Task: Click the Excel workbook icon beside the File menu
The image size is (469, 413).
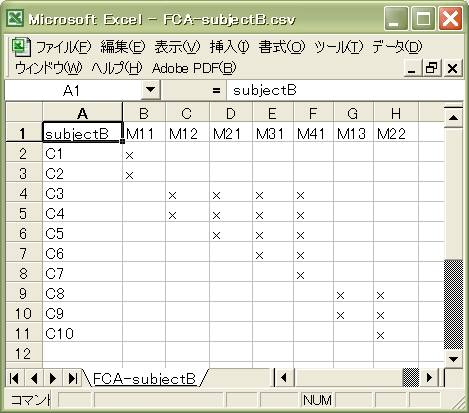Action: point(21,47)
